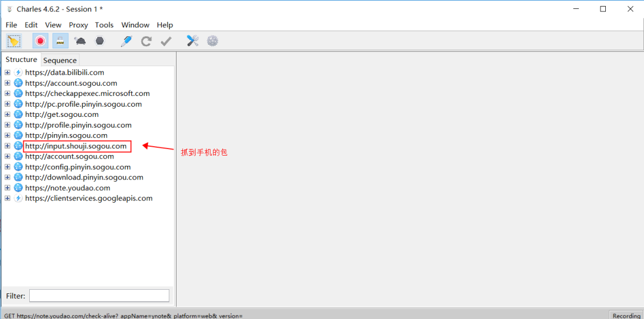Expand note.youdao.com node
Screen dimensions: 644x319
coord(7,188)
